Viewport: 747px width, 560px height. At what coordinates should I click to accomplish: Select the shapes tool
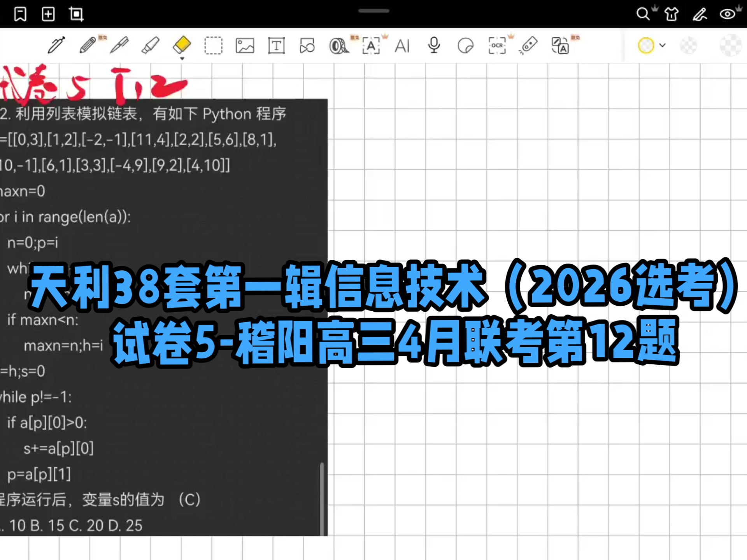(x=307, y=45)
